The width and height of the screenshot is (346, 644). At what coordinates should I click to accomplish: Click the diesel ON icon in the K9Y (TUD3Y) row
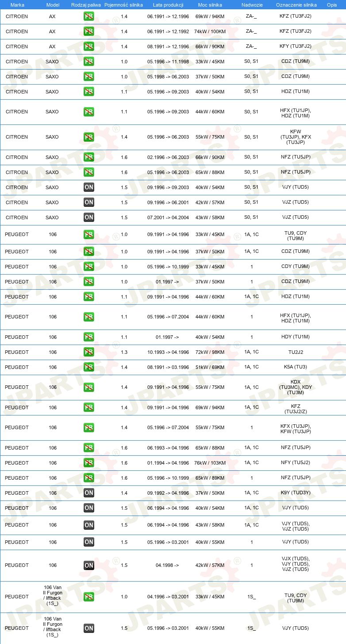89,493
